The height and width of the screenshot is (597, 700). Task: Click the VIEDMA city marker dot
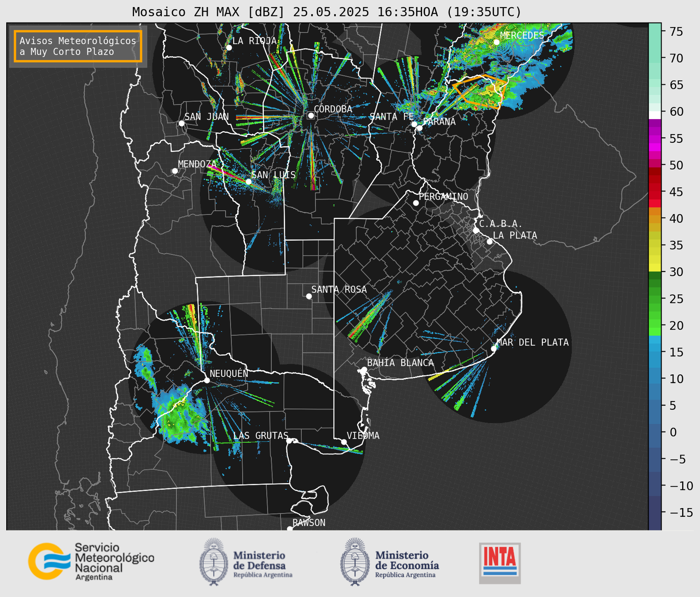point(344,442)
